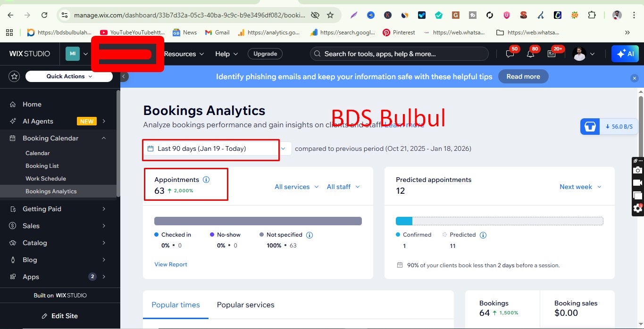
Task: Open the search tools and apps bar
Action: tap(399, 53)
